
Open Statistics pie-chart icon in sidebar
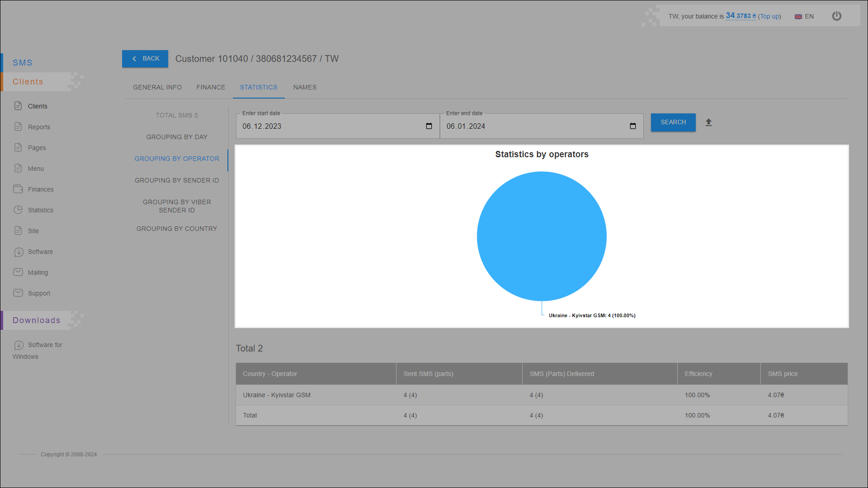click(x=18, y=210)
